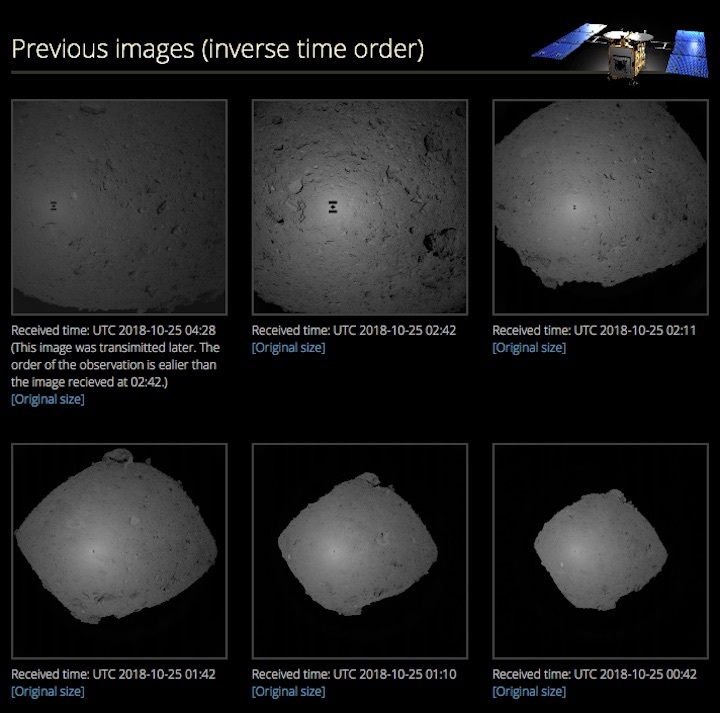Click Original size link under 01:42 image
Image resolution: width=720 pixels, height=713 pixels.
[x=48, y=691]
